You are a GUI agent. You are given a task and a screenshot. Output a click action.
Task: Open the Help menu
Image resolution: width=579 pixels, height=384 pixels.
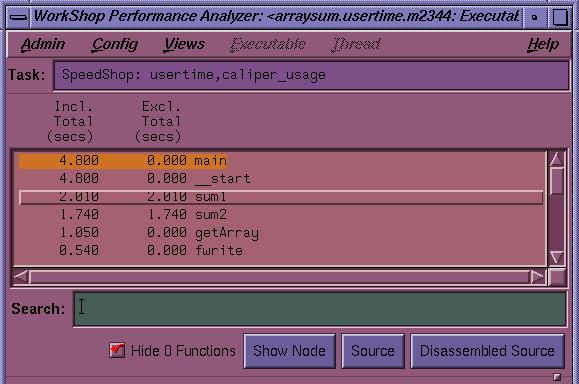tap(543, 44)
